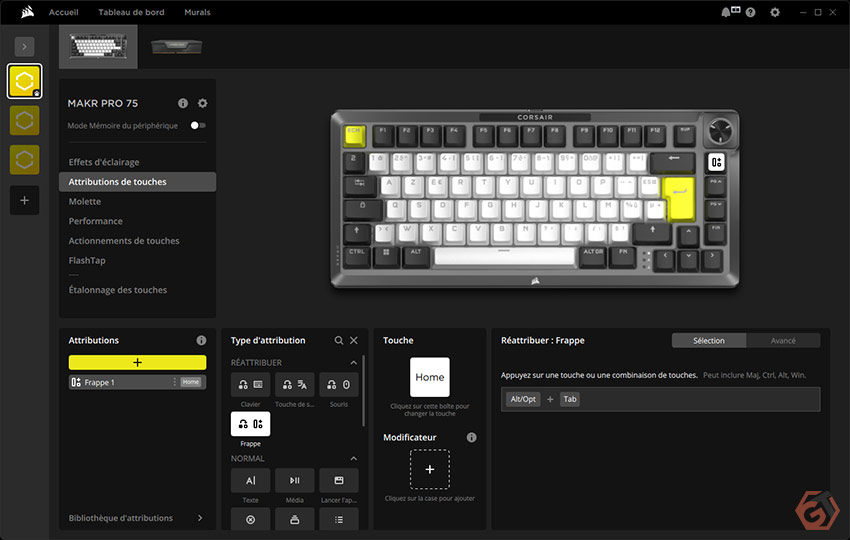
Task: Show info for Attributions panel
Action: point(201,341)
